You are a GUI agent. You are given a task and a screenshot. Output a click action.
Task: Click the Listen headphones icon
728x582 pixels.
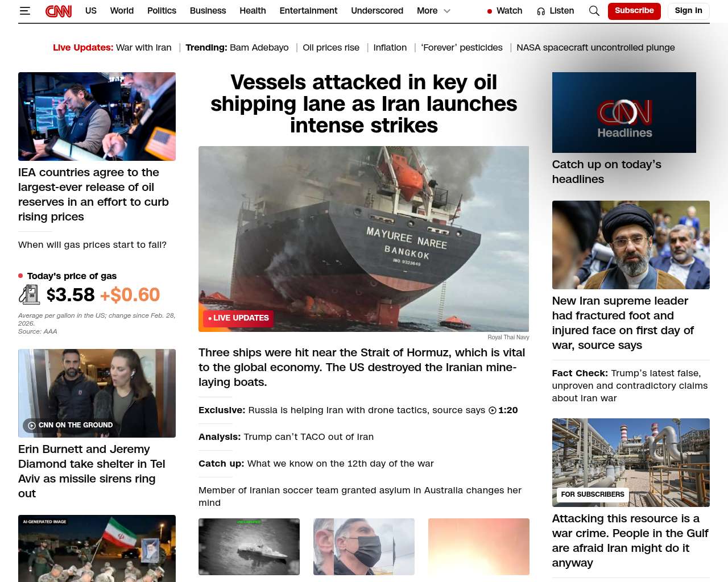541,11
